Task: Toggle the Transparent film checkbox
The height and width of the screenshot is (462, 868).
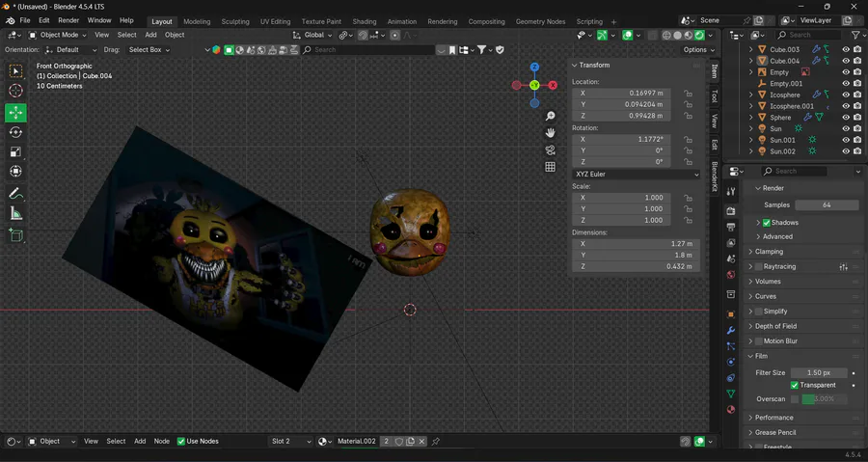Action: pos(795,385)
